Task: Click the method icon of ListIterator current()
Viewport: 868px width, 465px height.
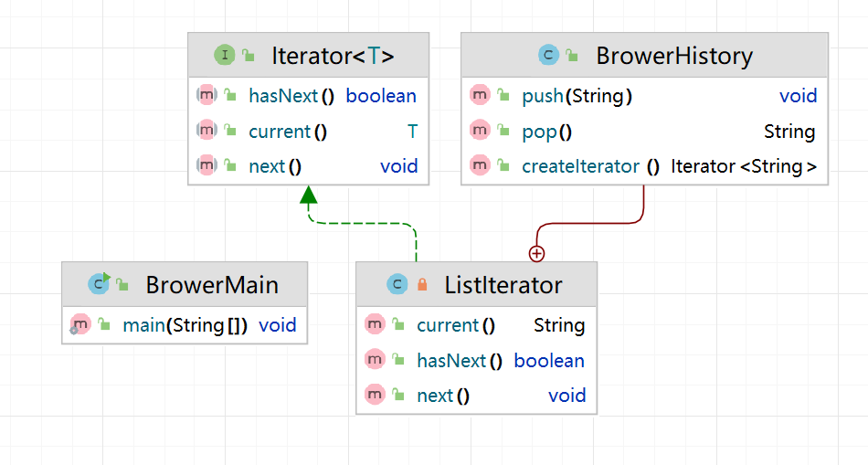Action: [x=375, y=324]
